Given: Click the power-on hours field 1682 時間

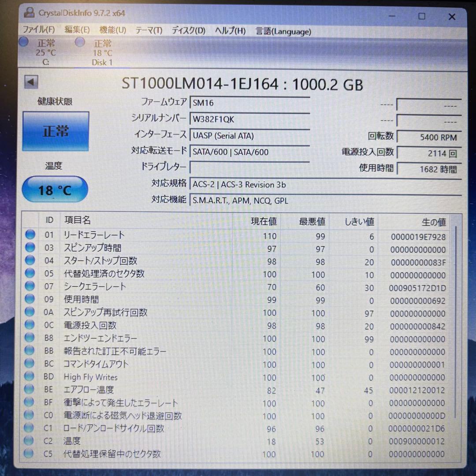Looking at the screenshot, I should 429,169.
